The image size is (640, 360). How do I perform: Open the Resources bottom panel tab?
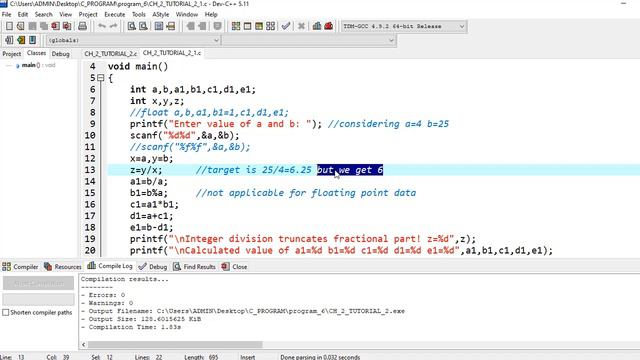(x=63, y=267)
